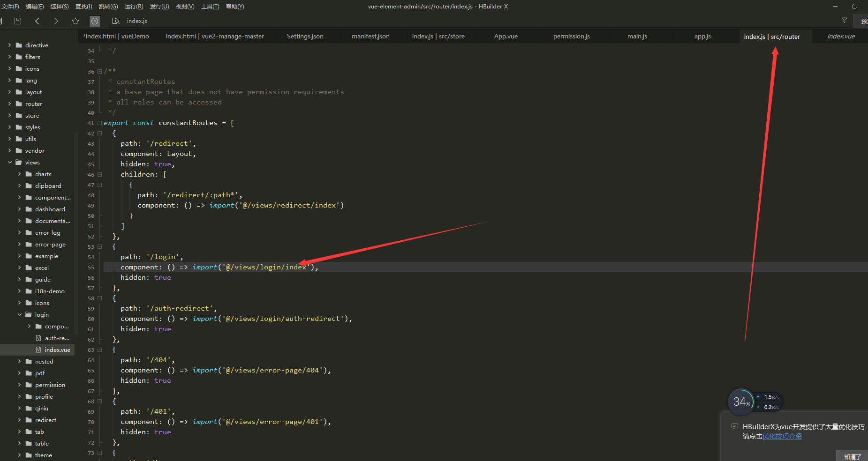Image resolution: width=868 pixels, height=461 pixels.
Task: Open the 文件(F) menu
Action: (10, 6)
